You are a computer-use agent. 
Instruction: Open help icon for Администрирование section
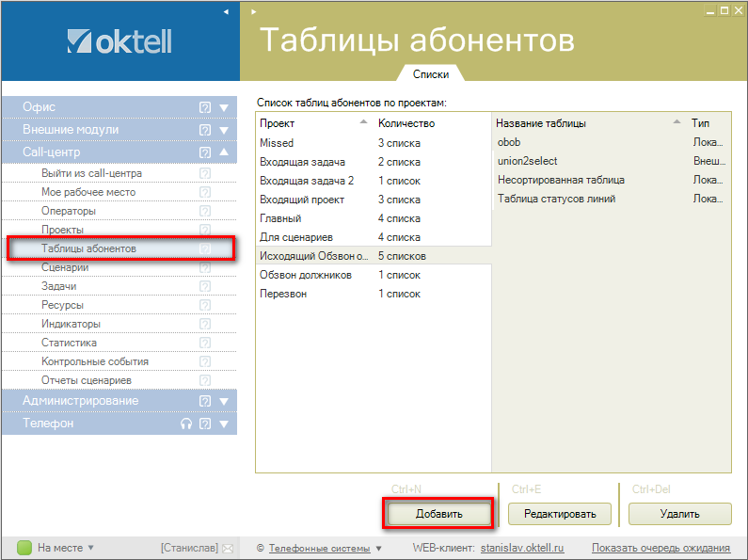pyautogui.click(x=205, y=401)
